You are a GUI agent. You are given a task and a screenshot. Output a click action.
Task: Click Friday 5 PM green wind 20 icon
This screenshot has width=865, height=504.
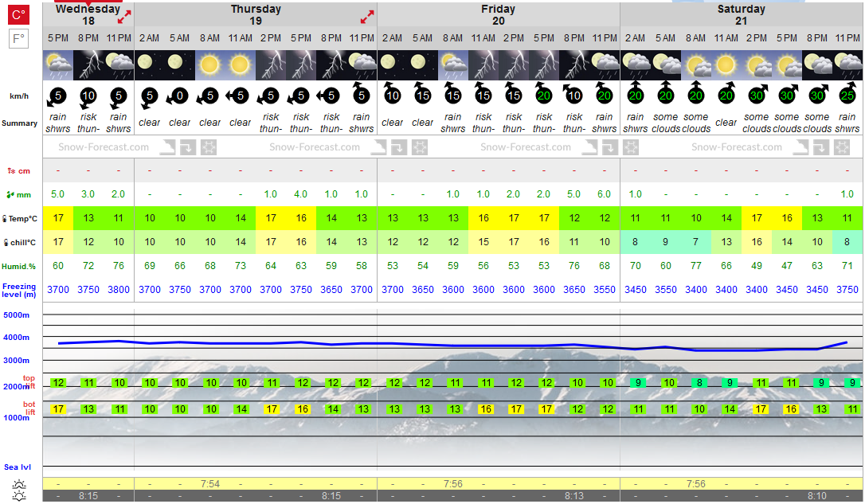coord(544,95)
